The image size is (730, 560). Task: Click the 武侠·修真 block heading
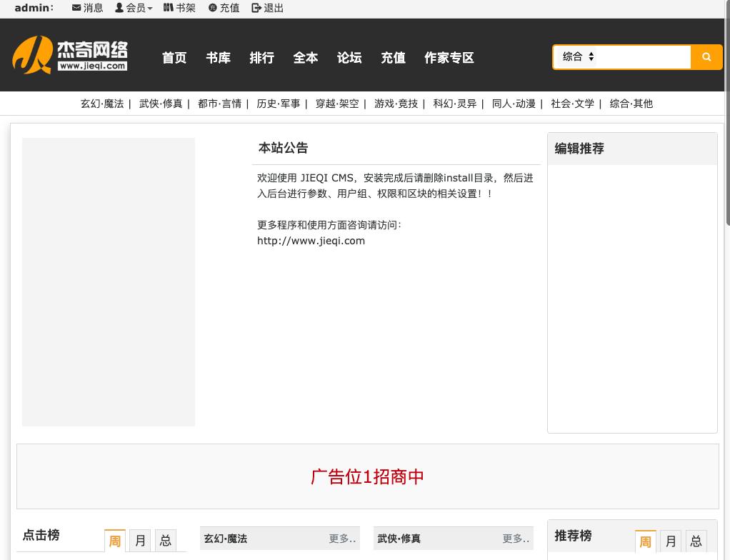[x=399, y=539]
